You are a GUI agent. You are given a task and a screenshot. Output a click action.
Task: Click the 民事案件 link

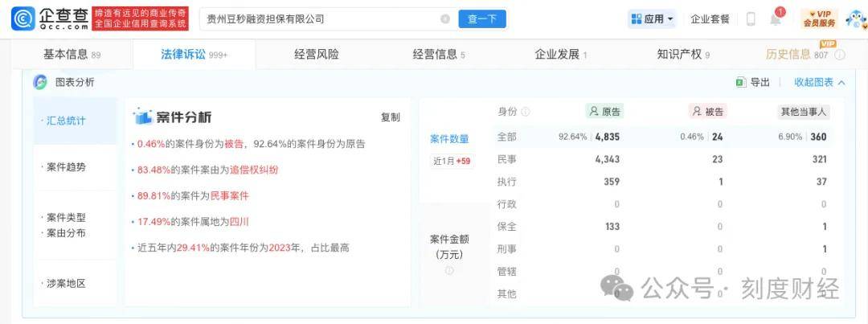click(x=229, y=196)
